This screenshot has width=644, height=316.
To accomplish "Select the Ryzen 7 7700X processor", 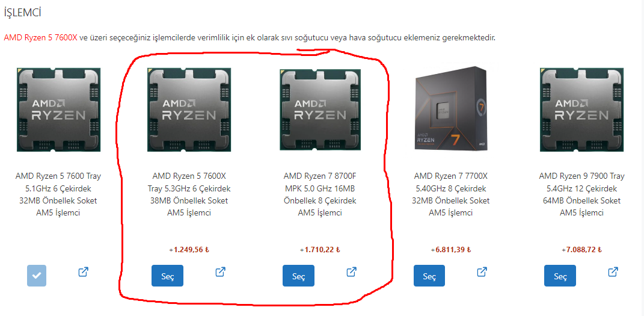I will (x=429, y=276).
